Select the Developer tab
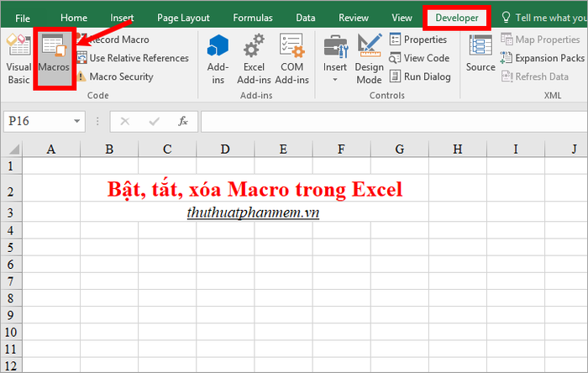The height and width of the screenshot is (373, 588). click(457, 18)
